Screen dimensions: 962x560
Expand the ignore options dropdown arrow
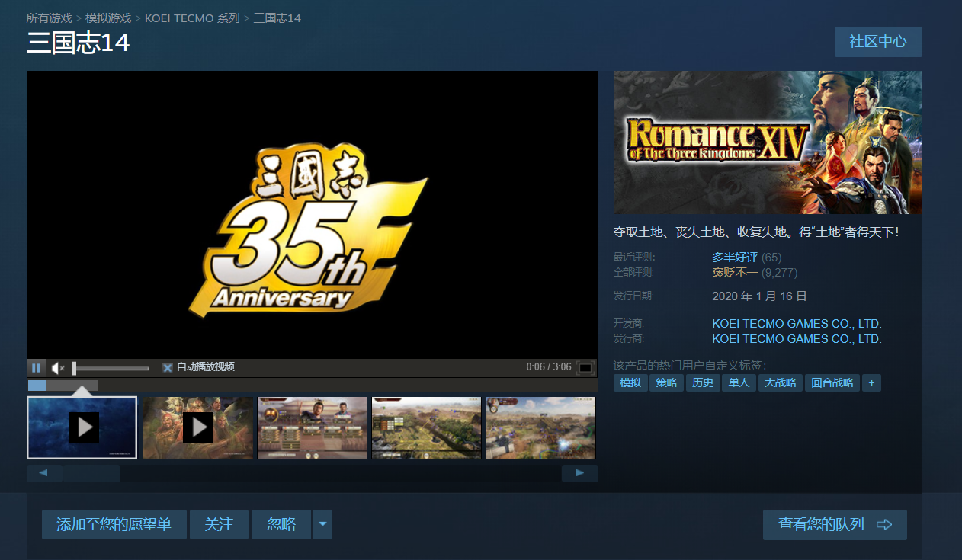(322, 525)
